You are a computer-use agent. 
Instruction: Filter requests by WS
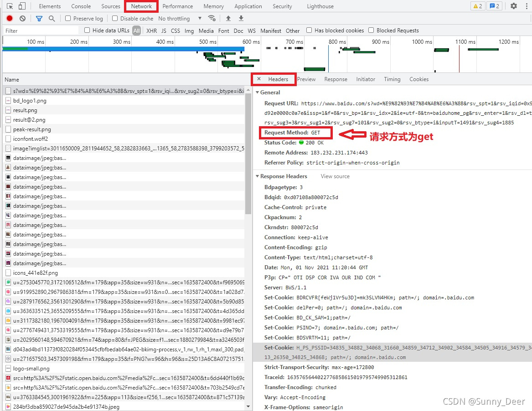[252, 31]
